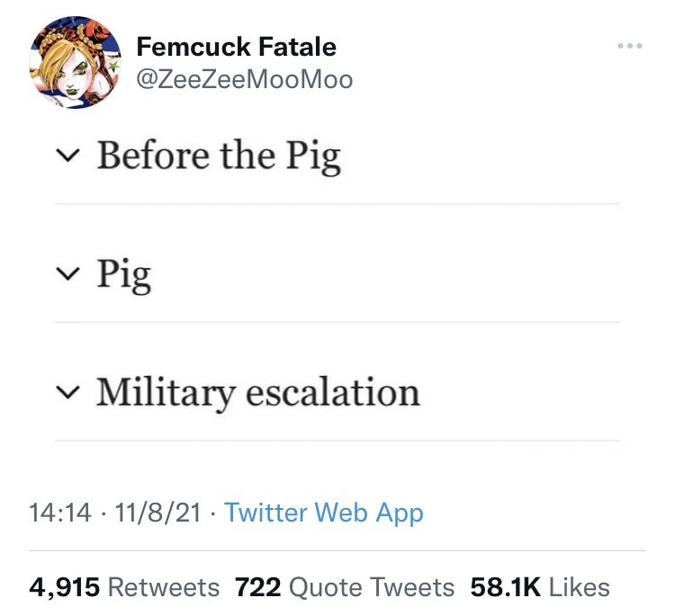Open the Retweets label list
Screen dimensions: 675x616
tap(163, 587)
